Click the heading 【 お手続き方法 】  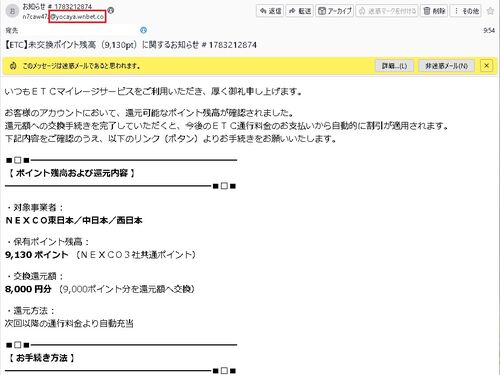point(42,358)
